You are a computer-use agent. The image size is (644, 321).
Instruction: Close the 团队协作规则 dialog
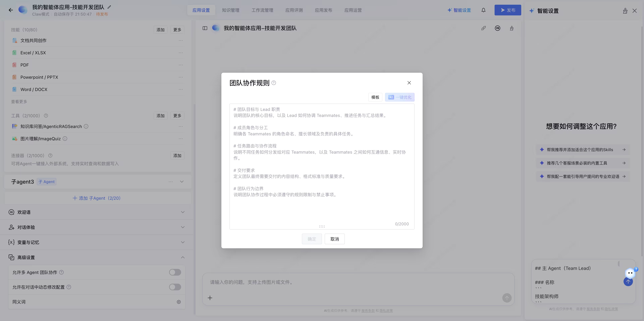coord(409,83)
